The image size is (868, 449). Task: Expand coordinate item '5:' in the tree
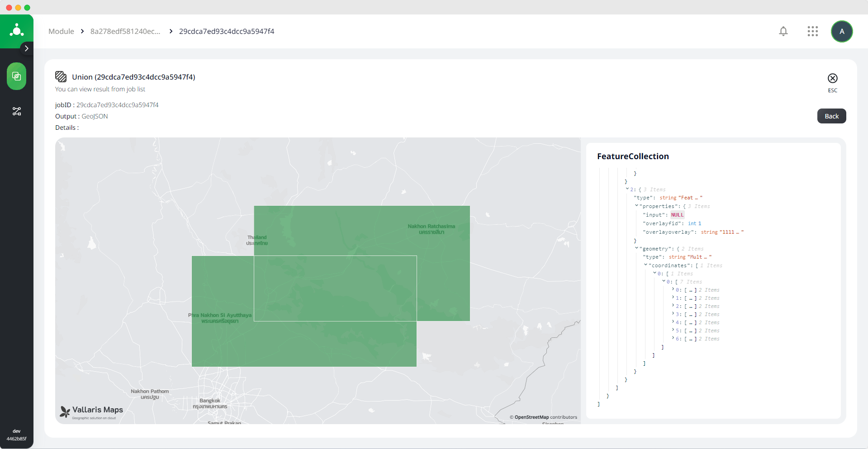click(x=673, y=330)
